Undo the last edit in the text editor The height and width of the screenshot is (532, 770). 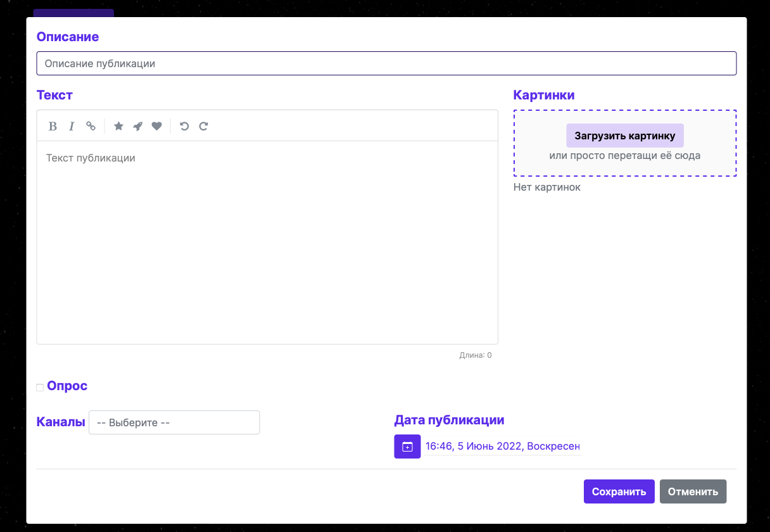[184, 126]
